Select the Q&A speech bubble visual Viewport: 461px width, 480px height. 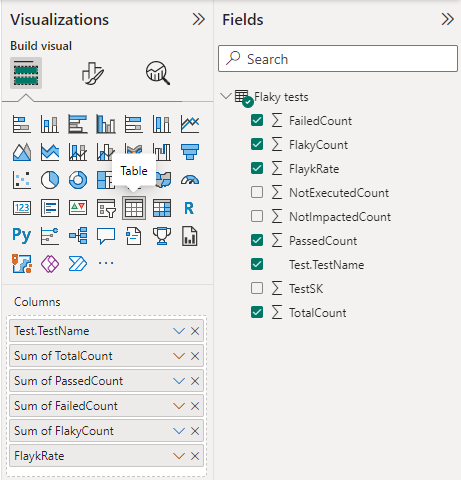106,236
